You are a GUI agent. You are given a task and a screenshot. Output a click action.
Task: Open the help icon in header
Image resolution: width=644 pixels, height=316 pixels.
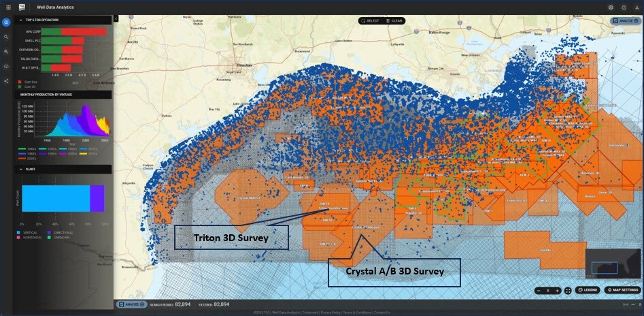(624, 7)
